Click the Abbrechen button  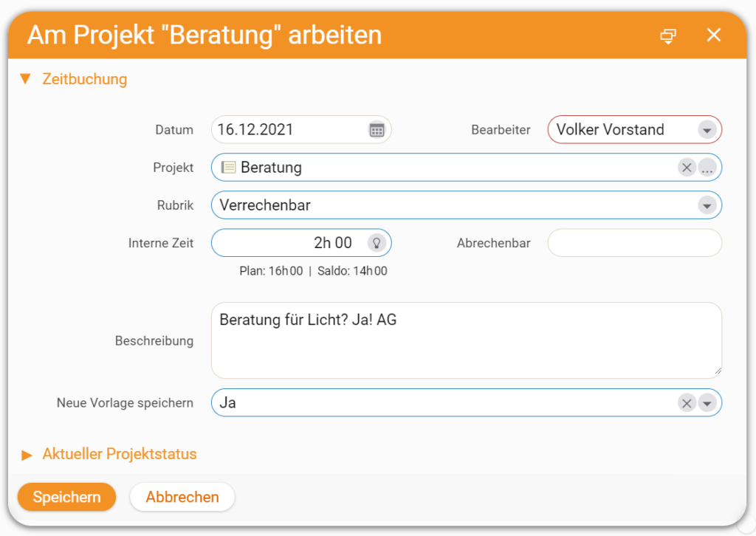tap(182, 496)
